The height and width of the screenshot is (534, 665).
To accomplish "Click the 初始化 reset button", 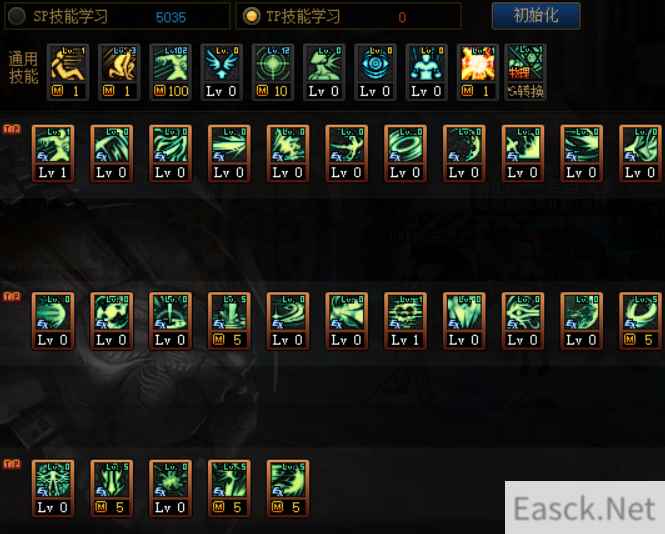I will (536, 16).
